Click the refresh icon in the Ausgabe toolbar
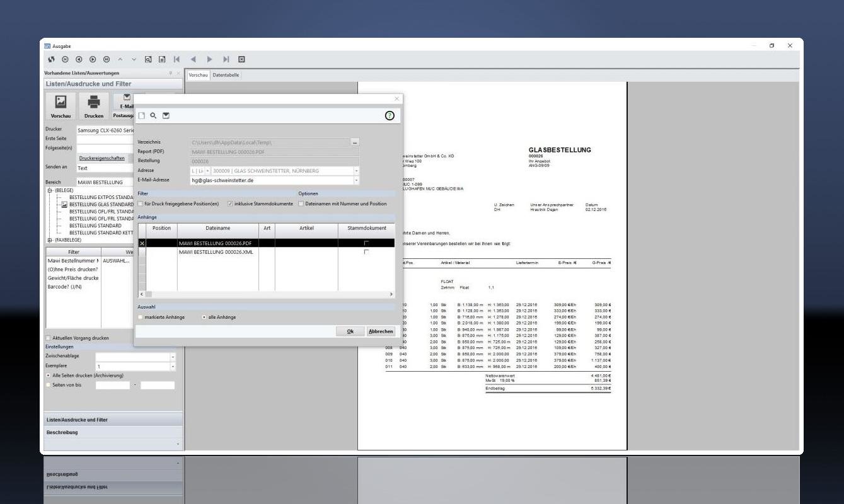844x504 pixels. 51,60
